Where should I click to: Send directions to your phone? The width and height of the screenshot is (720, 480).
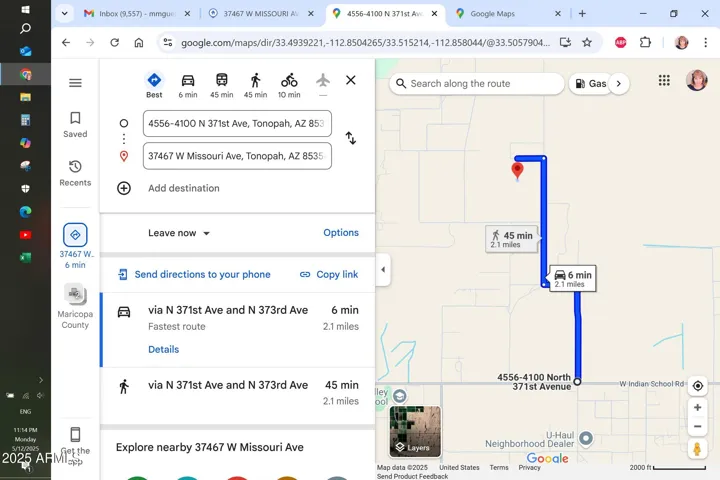pyautogui.click(x=194, y=275)
